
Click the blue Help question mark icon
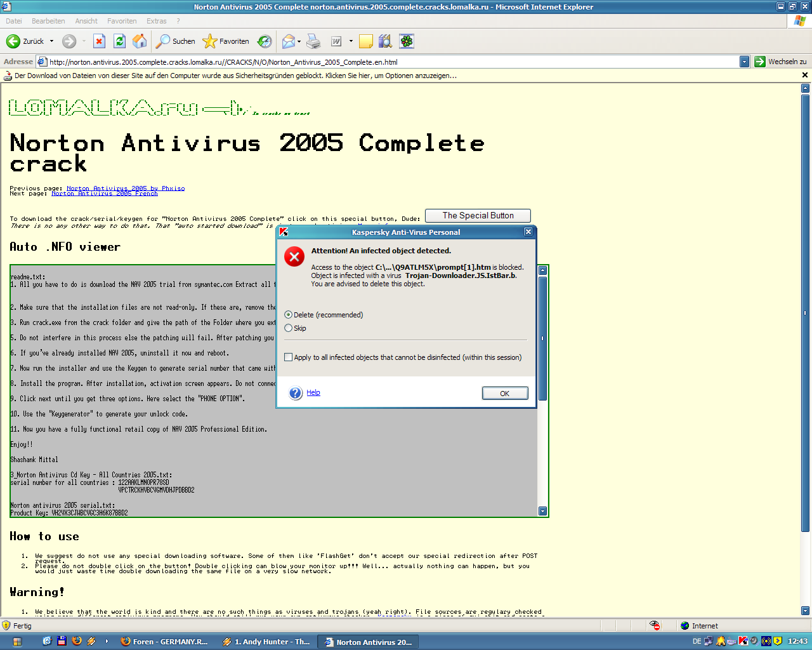pyautogui.click(x=296, y=393)
